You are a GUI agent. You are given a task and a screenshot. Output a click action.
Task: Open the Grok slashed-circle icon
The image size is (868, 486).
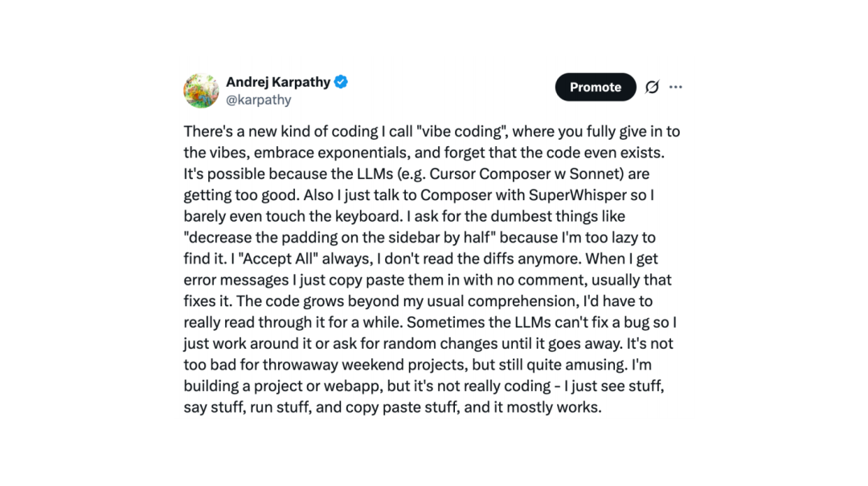pos(652,87)
